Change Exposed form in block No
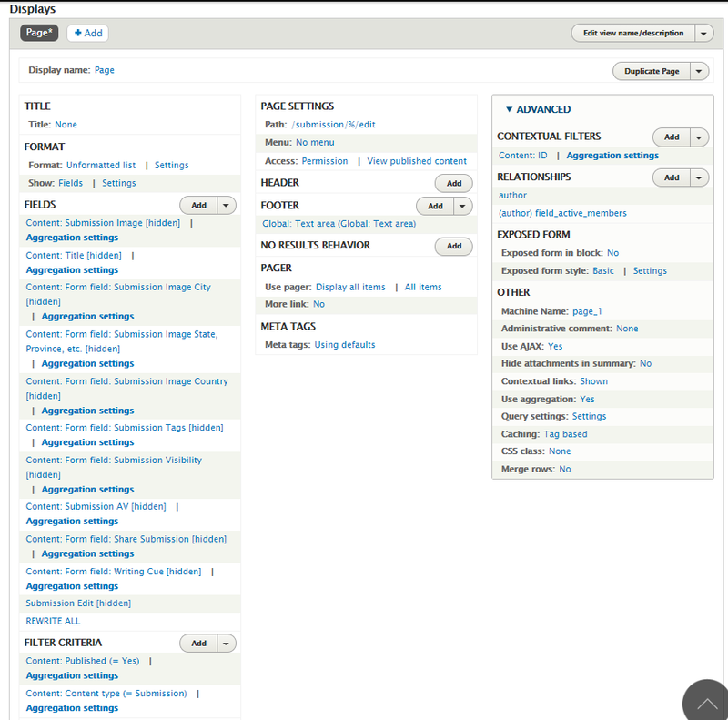This screenshot has height=720, width=728. (x=612, y=253)
